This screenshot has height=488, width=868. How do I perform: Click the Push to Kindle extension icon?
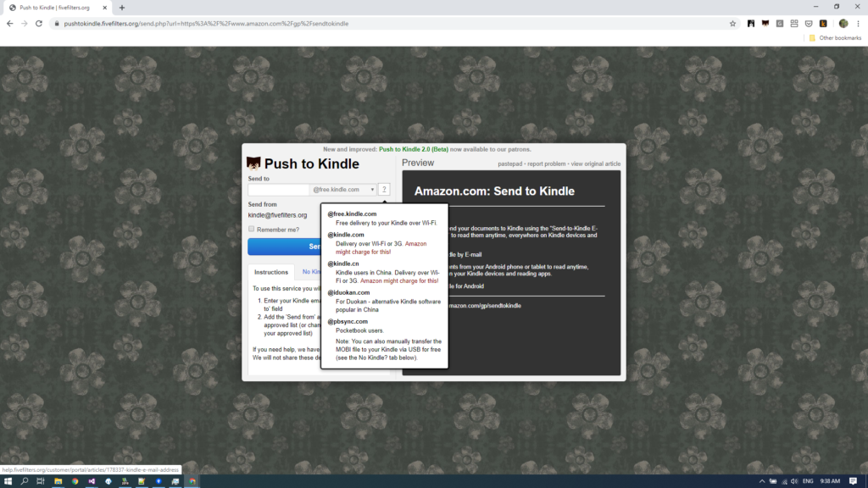(765, 24)
